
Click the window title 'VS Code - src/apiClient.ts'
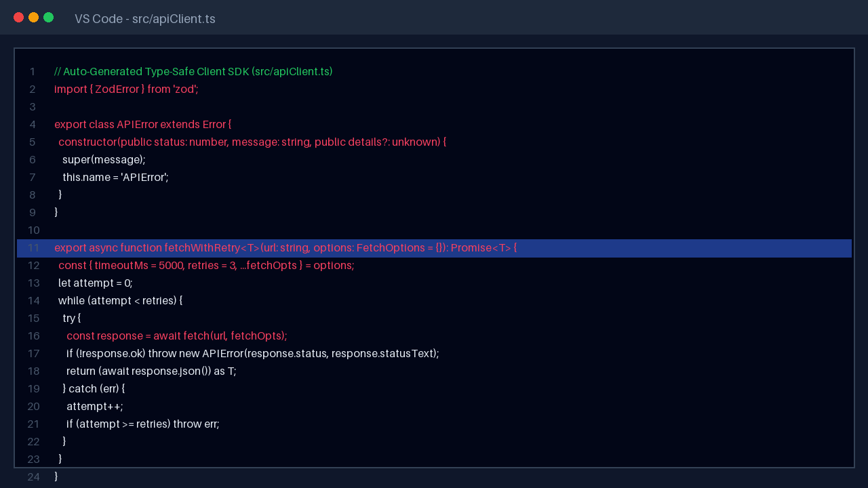pos(145,19)
